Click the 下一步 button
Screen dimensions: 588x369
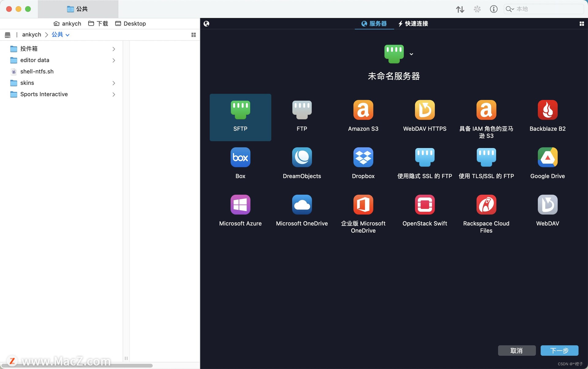[559, 350]
